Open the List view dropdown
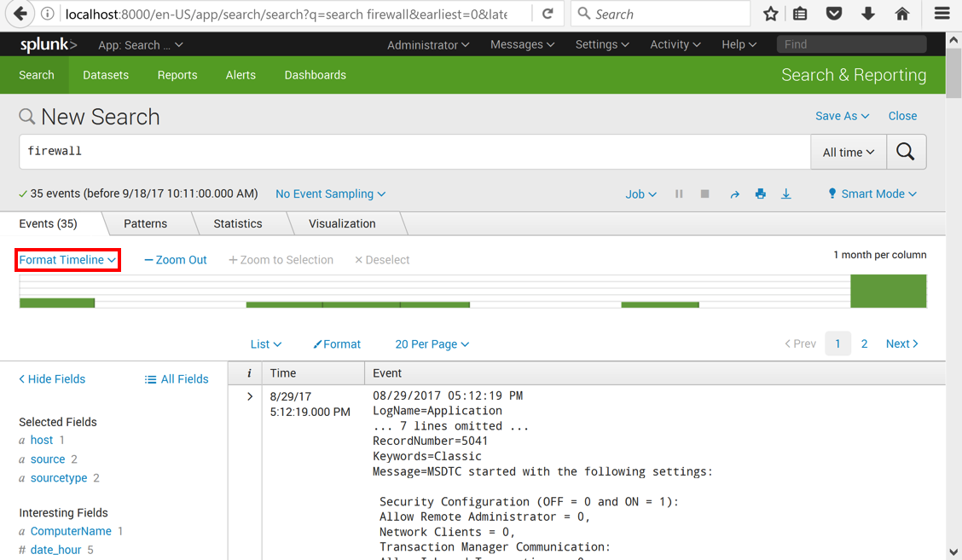 265,344
